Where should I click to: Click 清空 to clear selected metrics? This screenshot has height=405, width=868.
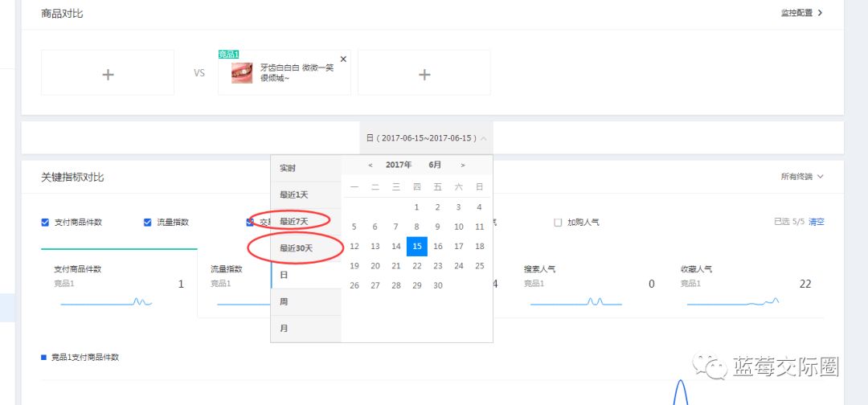pyautogui.click(x=817, y=222)
